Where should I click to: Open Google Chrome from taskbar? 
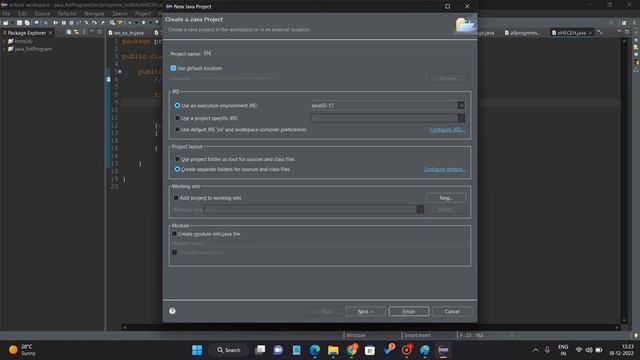click(x=352, y=350)
